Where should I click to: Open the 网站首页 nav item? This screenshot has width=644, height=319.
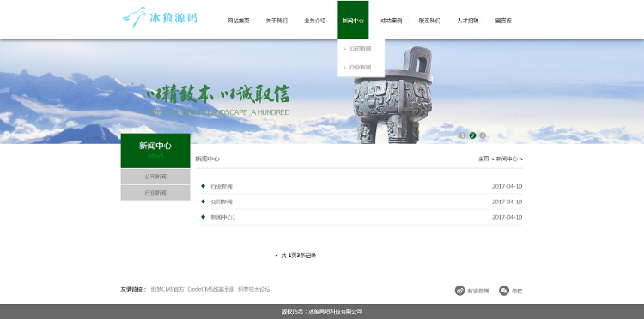point(238,21)
